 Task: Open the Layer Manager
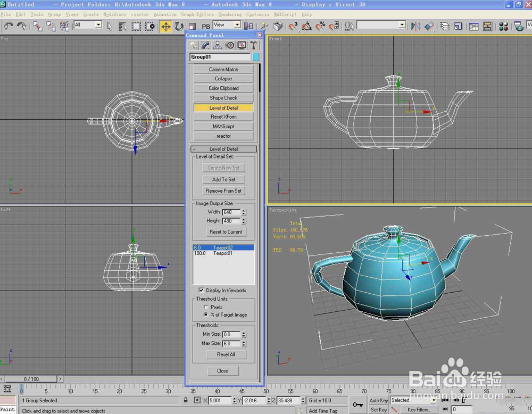[x=445, y=26]
